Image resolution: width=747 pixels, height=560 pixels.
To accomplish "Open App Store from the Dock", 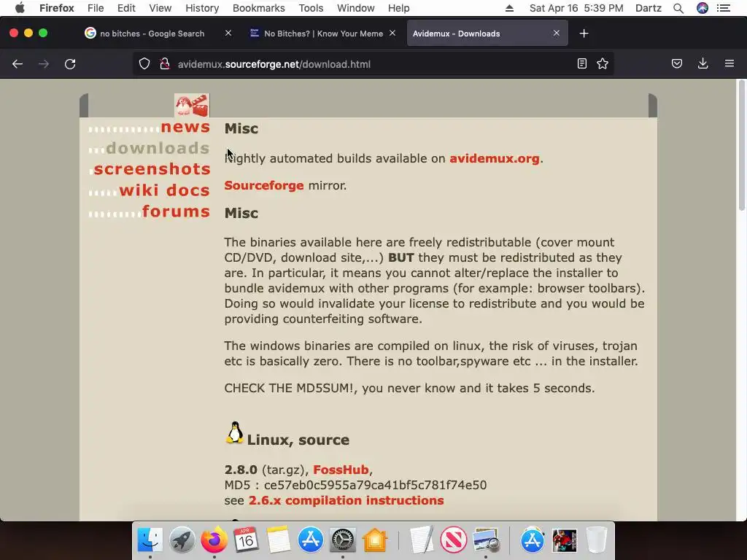I will [x=310, y=540].
